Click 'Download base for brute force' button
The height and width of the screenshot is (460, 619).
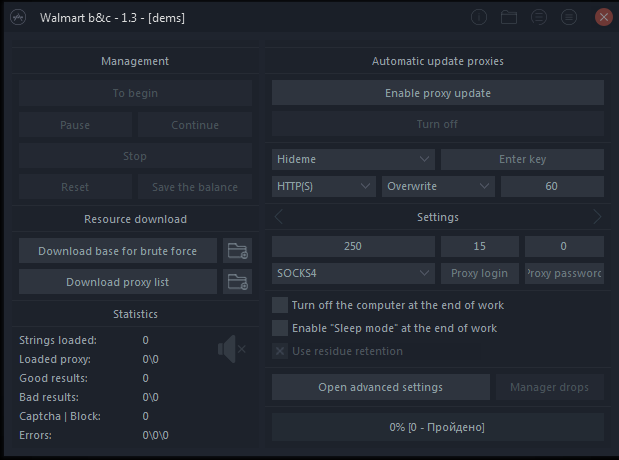coord(118,251)
